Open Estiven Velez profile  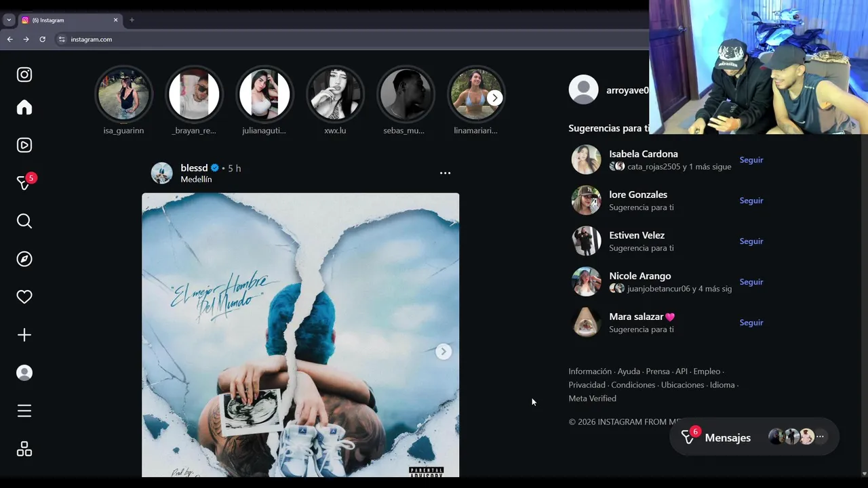pos(637,235)
